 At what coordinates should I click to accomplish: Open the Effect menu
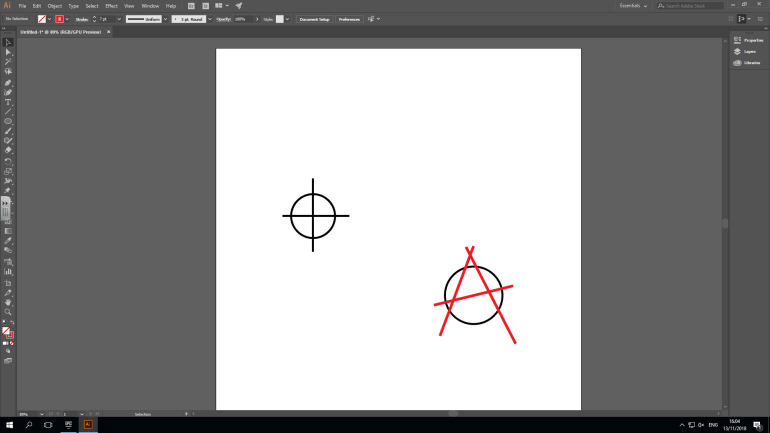point(111,6)
